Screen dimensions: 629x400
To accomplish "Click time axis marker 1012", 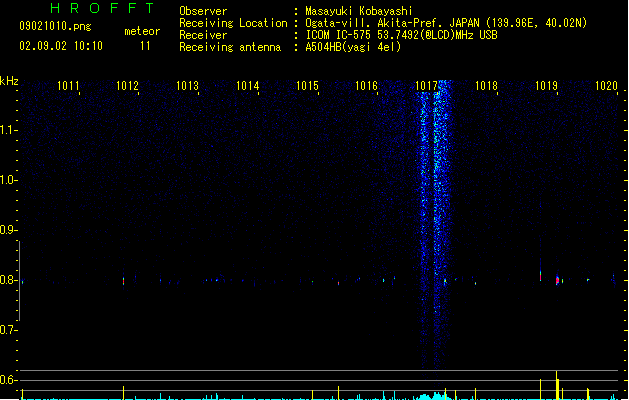I will click(127, 86).
